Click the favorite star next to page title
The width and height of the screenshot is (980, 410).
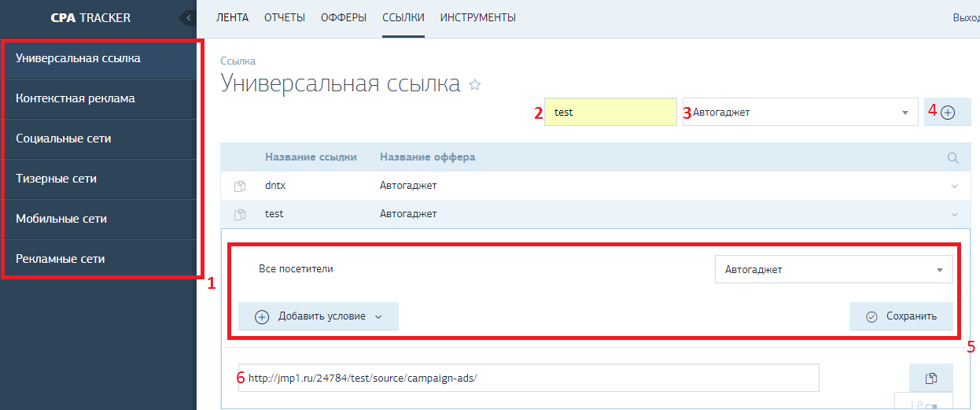tap(474, 85)
